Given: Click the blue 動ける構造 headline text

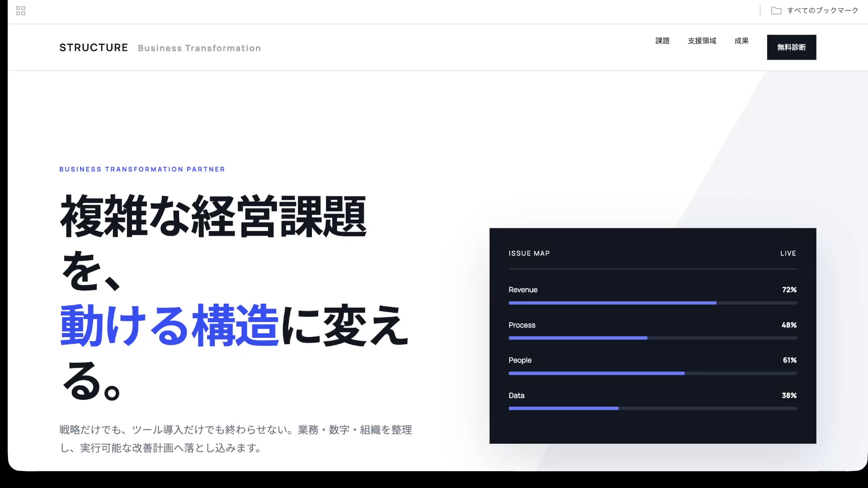Looking at the screenshot, I should 169,325.
